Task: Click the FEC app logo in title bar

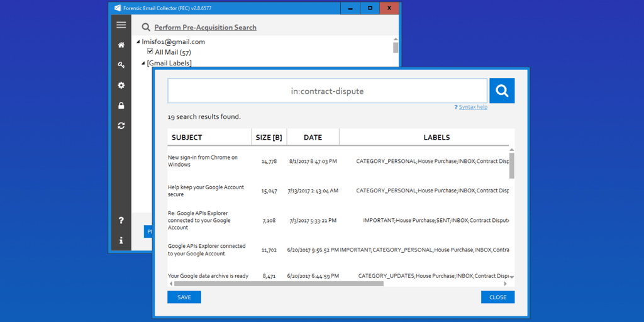Action: [118, 8]
